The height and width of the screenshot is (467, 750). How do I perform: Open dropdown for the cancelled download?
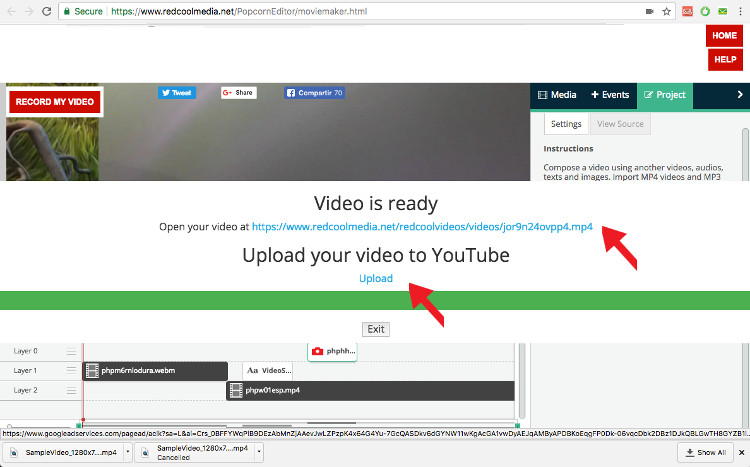[259, 453]
